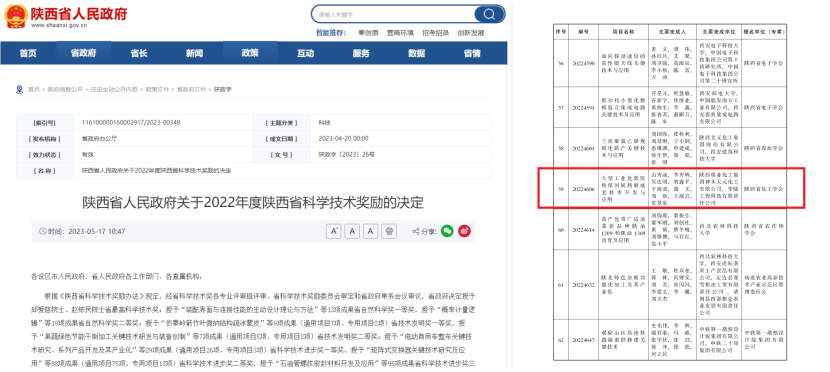The image size is (830, 372).
Task: Click the share arrows icon
Action: (x=417, y=231)
